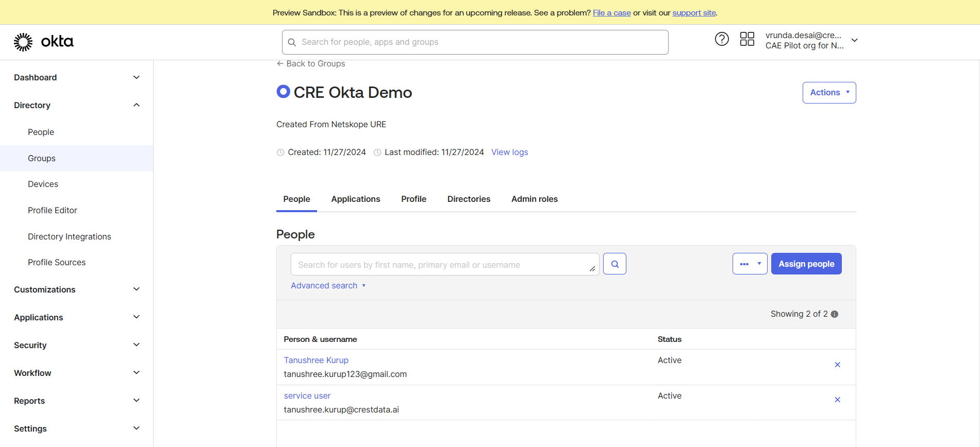Viewport: 980px width, 447px height.
Task: Expand the Dashboard menu section
Action: [x=77, y=77]
